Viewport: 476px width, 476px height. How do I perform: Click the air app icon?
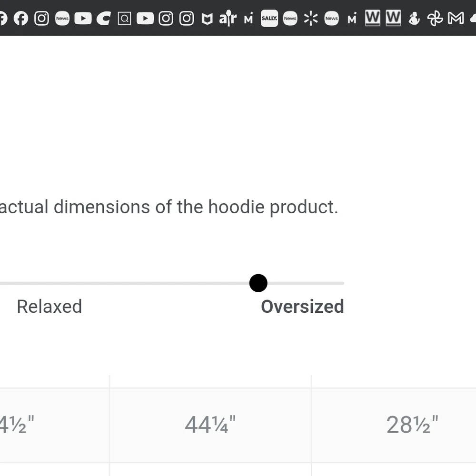228,19
